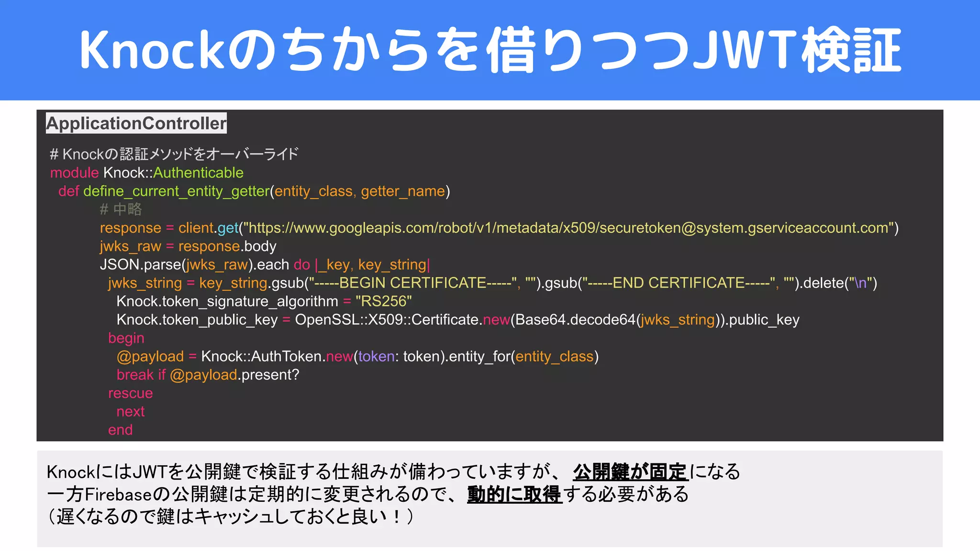This screenshot has height=551, width=980.
Task: Click the note '（遅くなるので鍵はキャッシュしておくと良い！）'
Action: tap(230, 517)
